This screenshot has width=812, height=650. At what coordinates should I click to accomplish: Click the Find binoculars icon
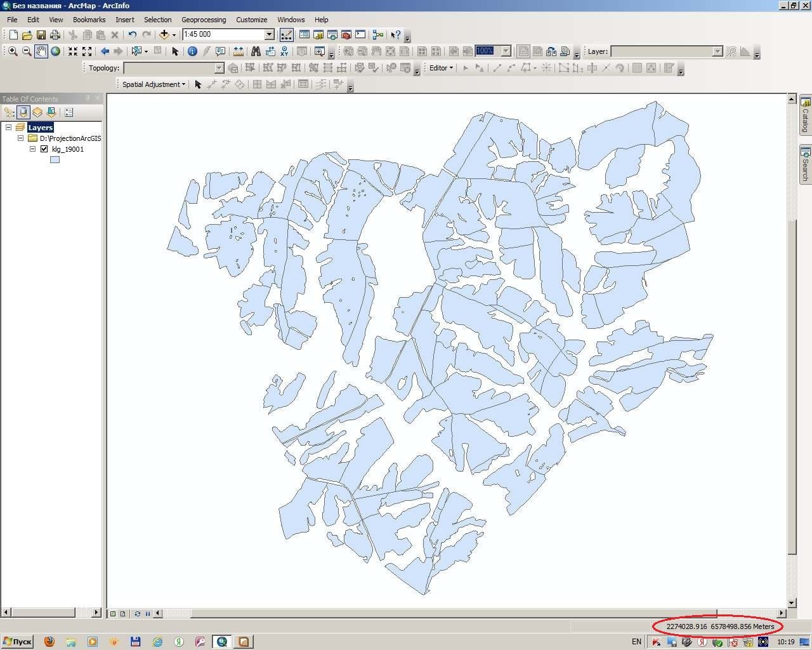(256, 51)
